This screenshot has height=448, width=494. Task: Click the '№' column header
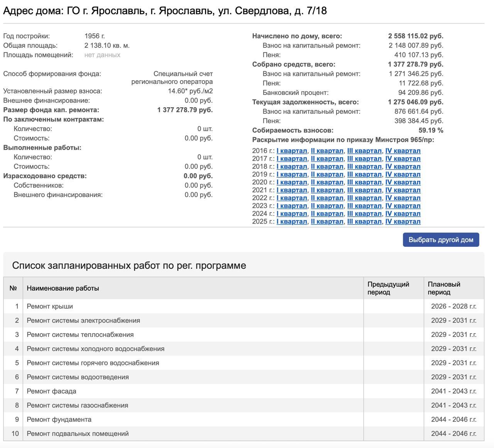(x=13, y=288)
